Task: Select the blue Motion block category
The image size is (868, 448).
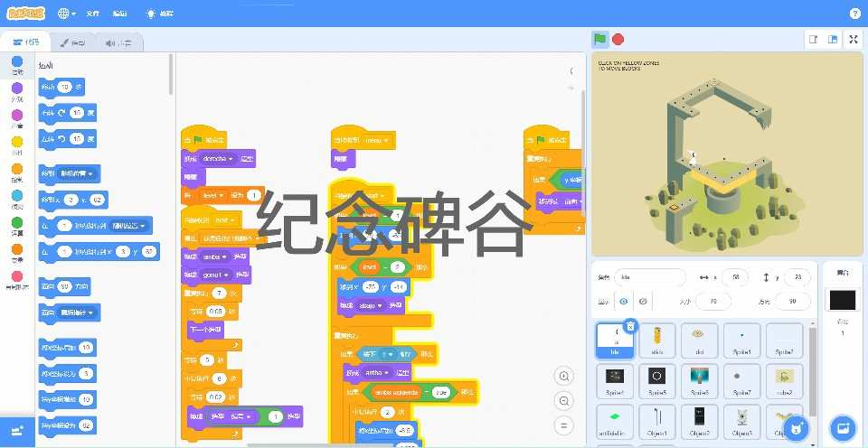Action: [x=17, y=65]
